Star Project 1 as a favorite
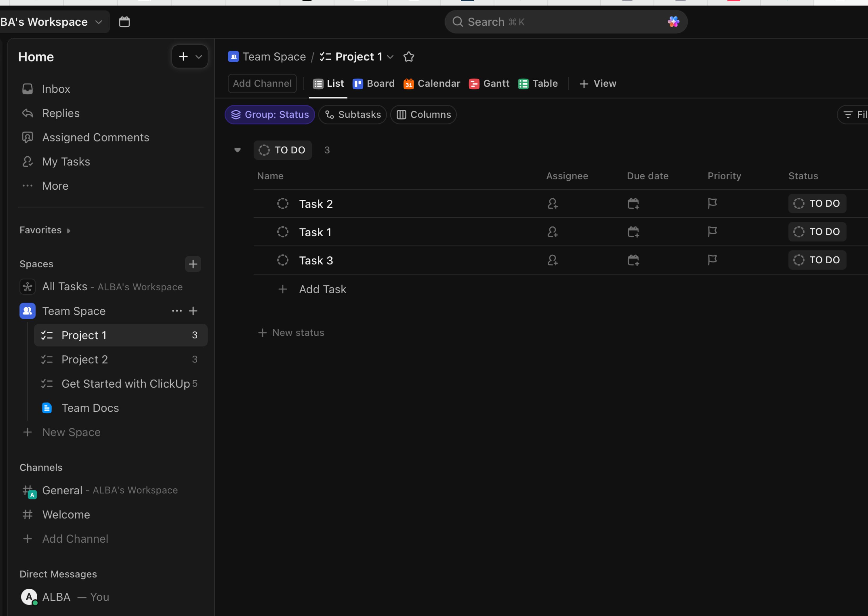Viewport: 868px width, 616px height. 409,56
